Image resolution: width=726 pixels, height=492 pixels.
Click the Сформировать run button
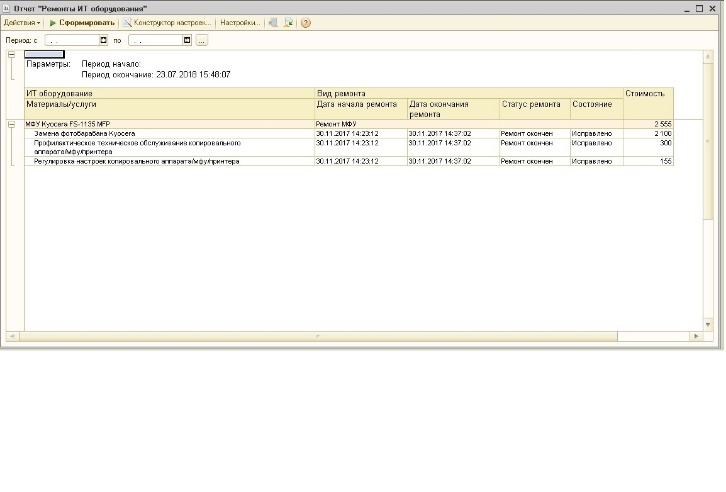(82, 23)
